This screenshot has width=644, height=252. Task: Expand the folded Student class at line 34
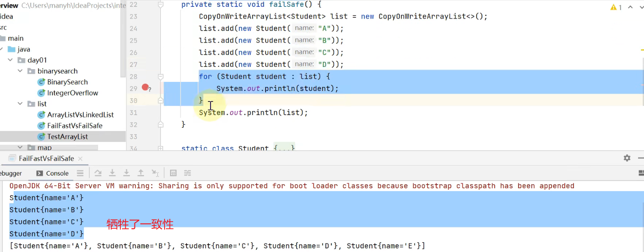tap(160, 148)
